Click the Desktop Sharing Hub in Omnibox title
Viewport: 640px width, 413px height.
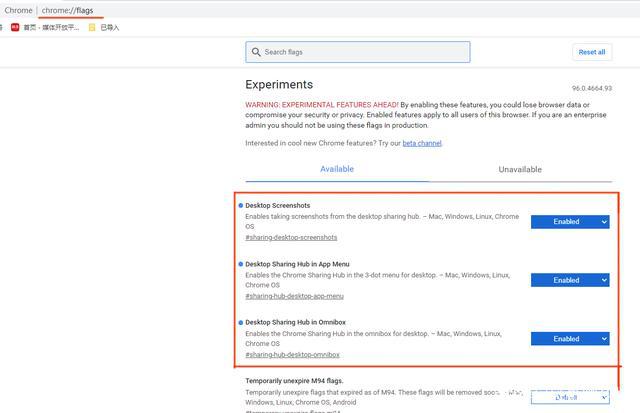[x=295, y=322]
